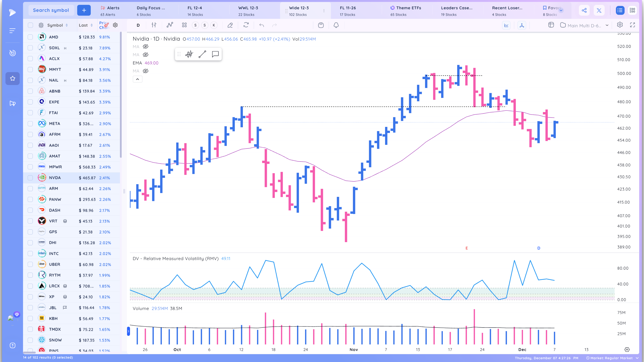Click the Search symbol field
Image resolution: width=644 pixels, height=362 pixels.
pos(51,10)
